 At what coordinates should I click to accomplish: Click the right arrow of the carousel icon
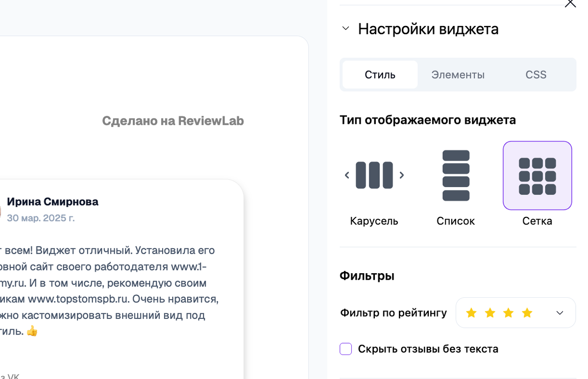click(x=402, y=175)
